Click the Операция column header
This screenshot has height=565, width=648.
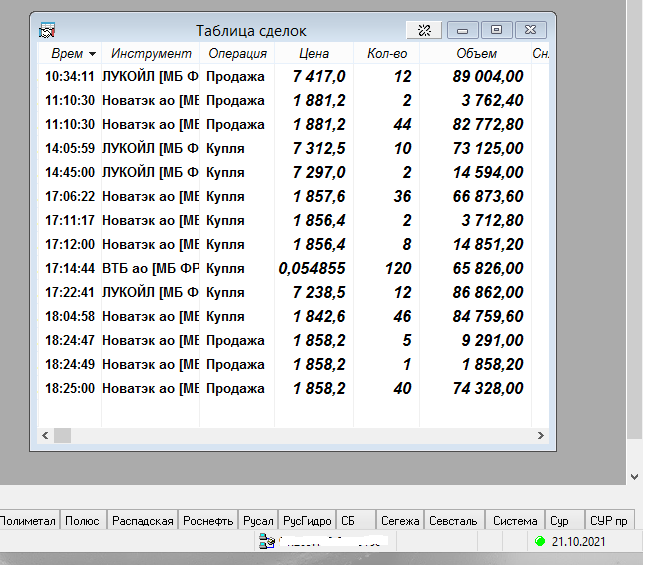click(x=237, y=53)
